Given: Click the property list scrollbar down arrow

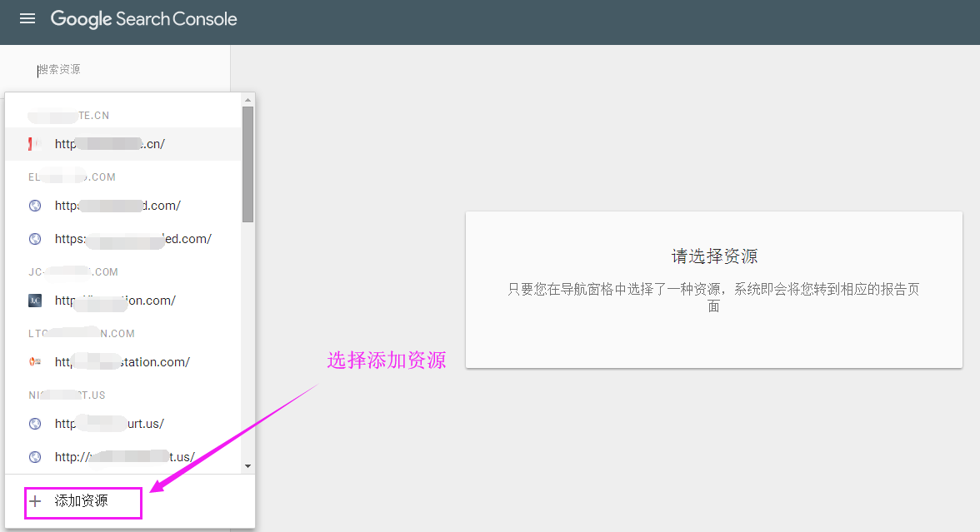Looking at the screenshot, I should click(x=248, y=466).
